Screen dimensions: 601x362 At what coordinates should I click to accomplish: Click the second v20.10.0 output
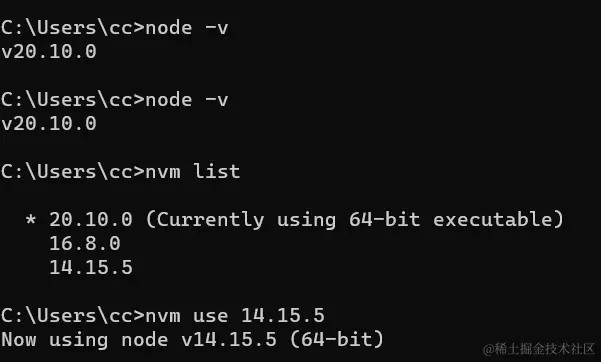point(49,123)
